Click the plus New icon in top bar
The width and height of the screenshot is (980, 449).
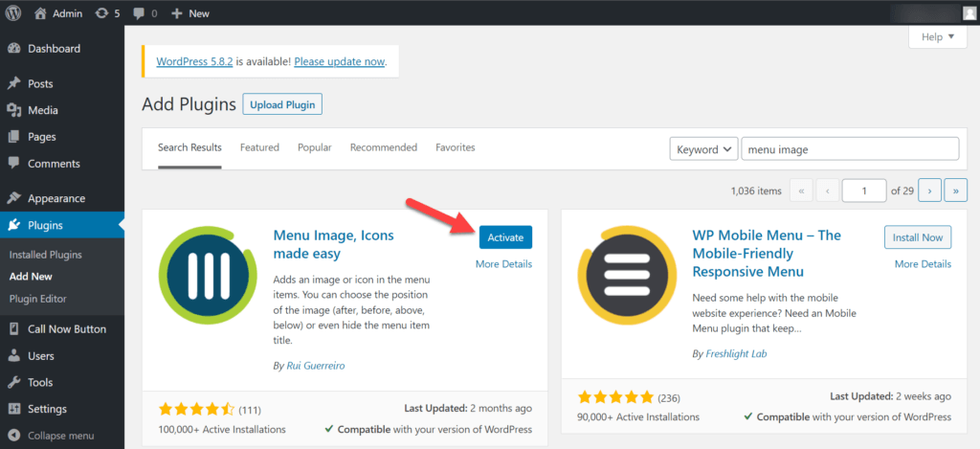coord(177,13)
